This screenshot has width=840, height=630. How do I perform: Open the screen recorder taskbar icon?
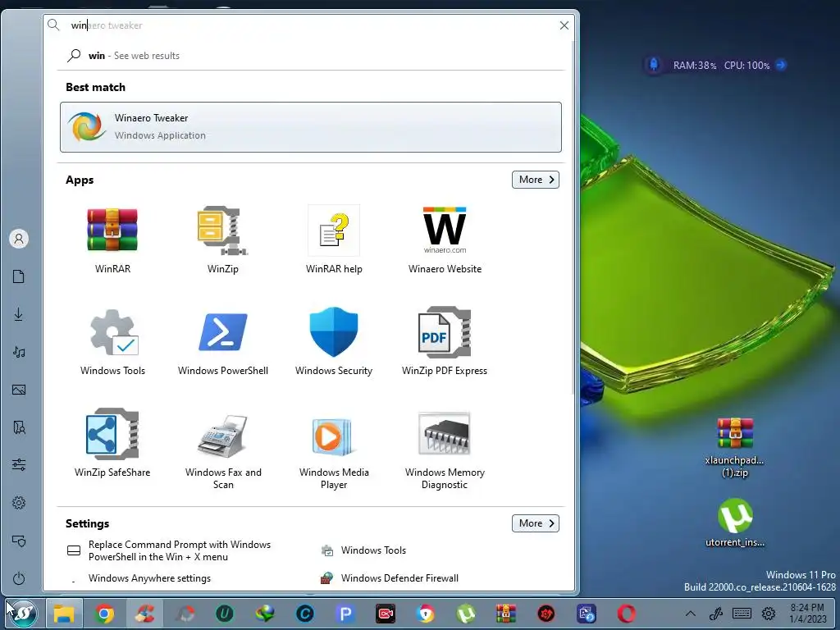click(x=386, y=614)
